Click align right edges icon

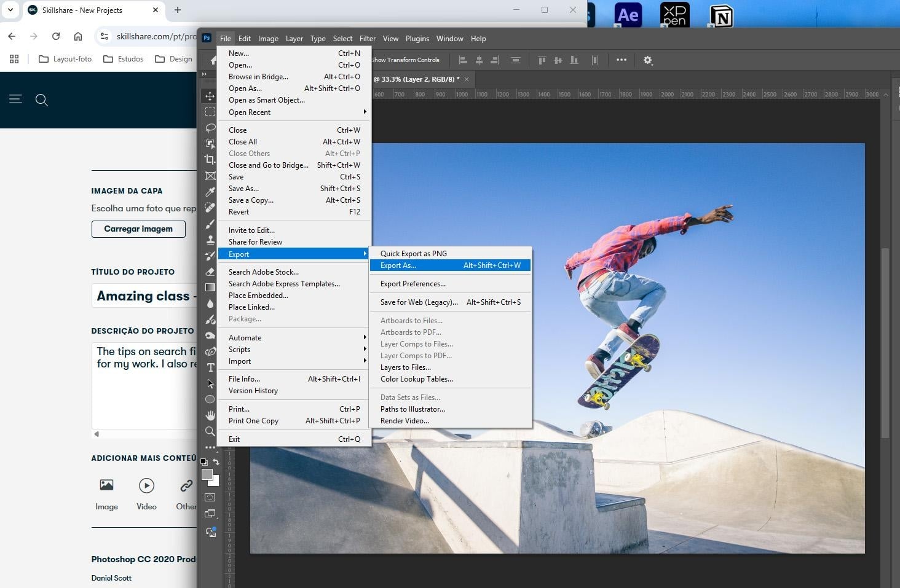click(494, 60)
